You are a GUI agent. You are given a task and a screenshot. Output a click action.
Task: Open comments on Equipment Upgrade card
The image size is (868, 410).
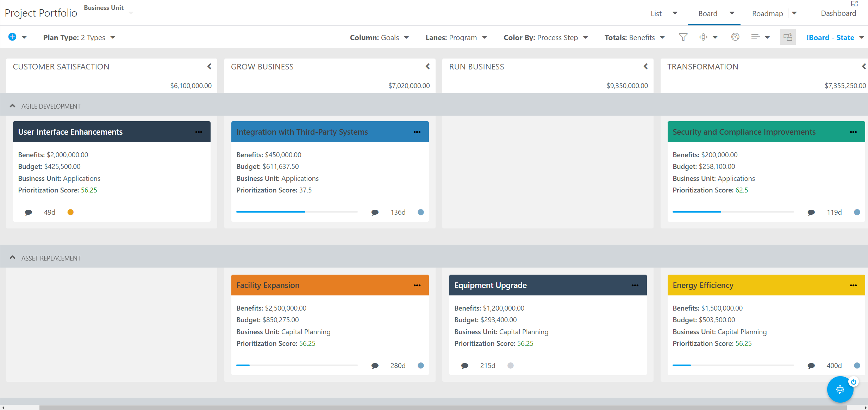coord(465,366)
